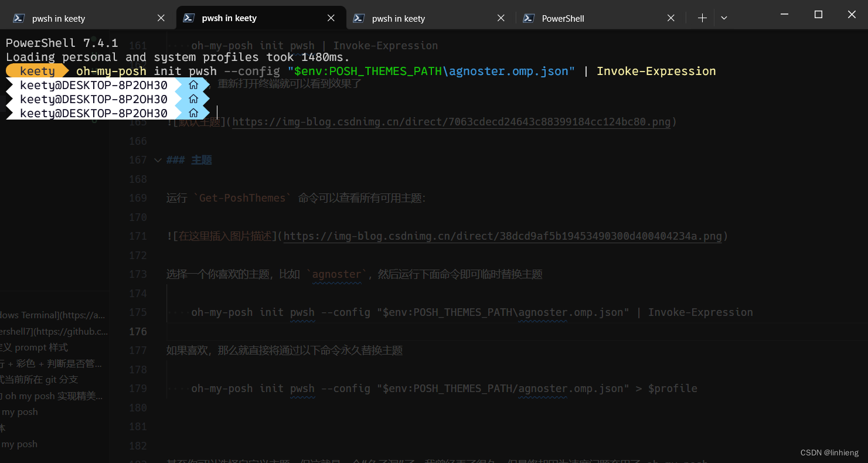868x463 pixels.
Task: Click the PowerShell 7.4.1 version text
Action: 62,43
